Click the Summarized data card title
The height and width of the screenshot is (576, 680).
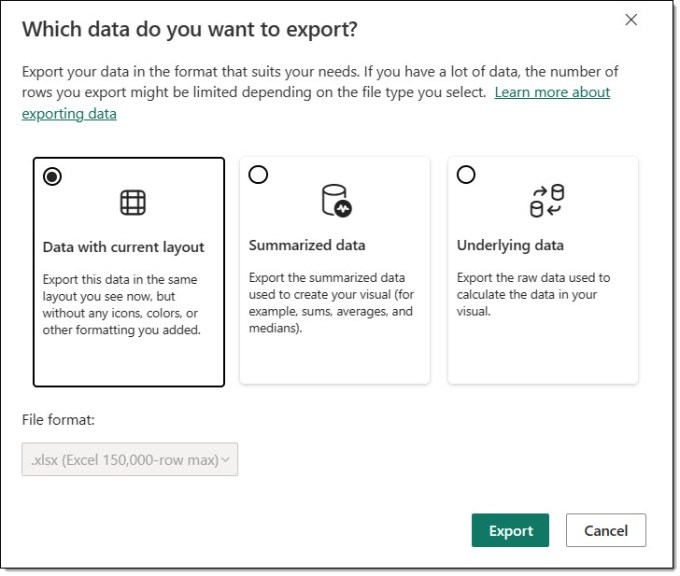click(307, 245)
